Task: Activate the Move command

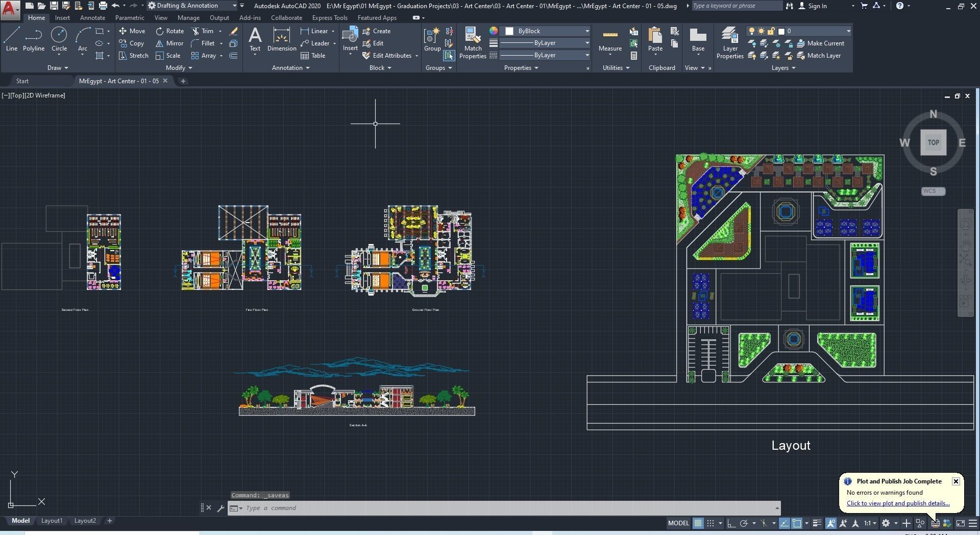Action: 132,31
